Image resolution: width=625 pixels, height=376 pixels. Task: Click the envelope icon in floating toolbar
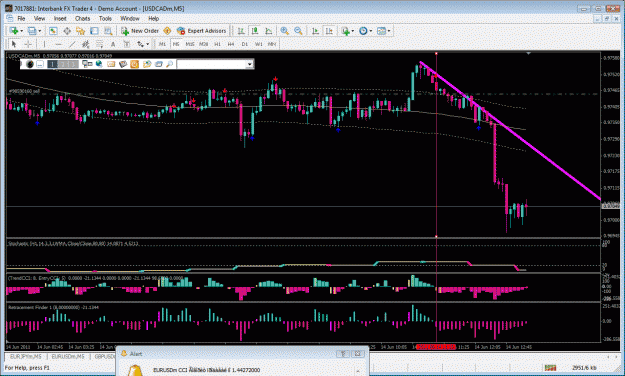111,64
